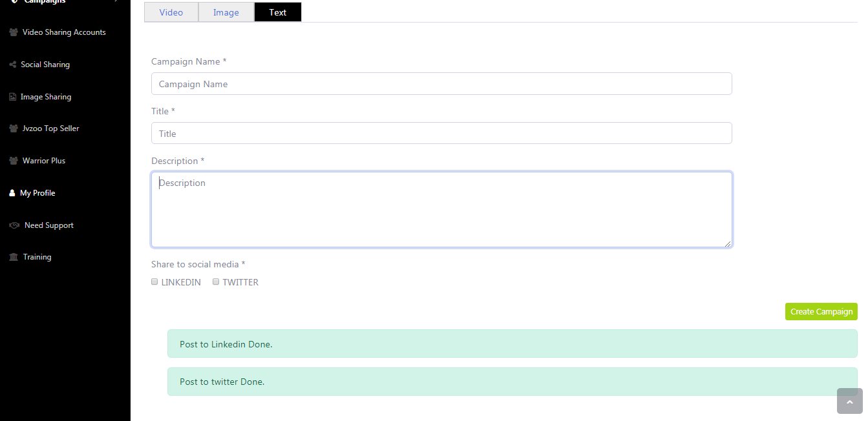Click the Need Support handshake icon
This screenshot has width=868, height=421.
[15, 225]
